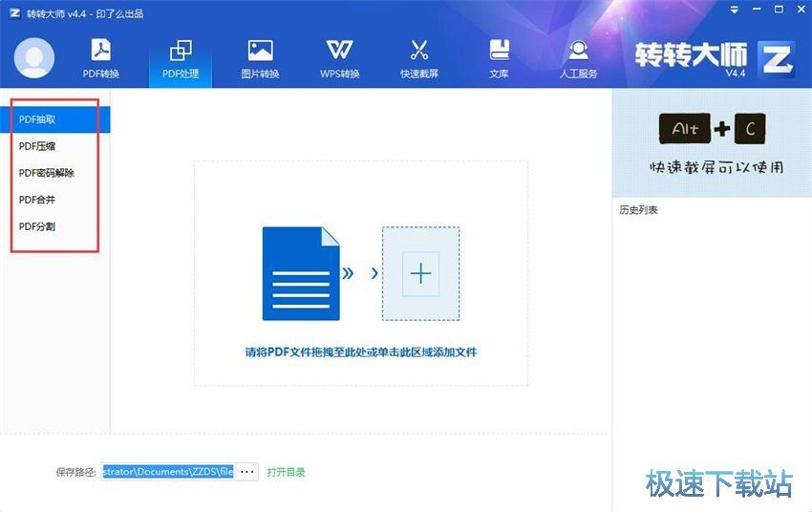Screen dimensions: 812x512
Task: Open the title bar dropdown menu icon
Action: click(x=735, y=10)
